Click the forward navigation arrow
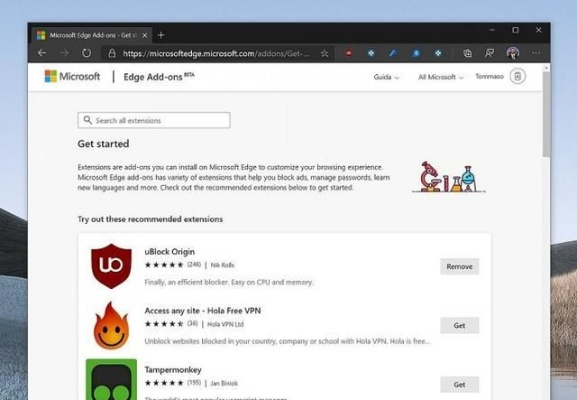 pyautogui.click(x=64, y=53)
